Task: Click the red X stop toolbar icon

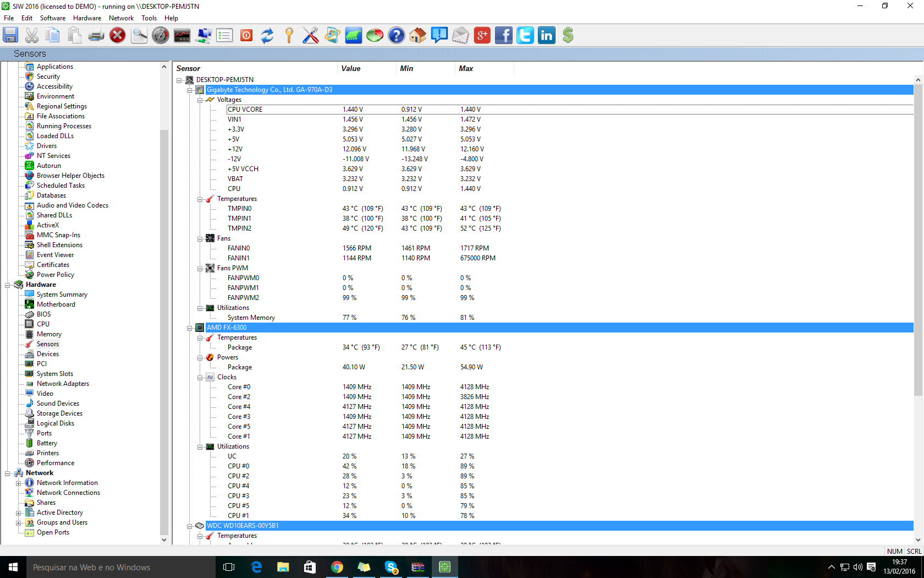Action: 118,35
